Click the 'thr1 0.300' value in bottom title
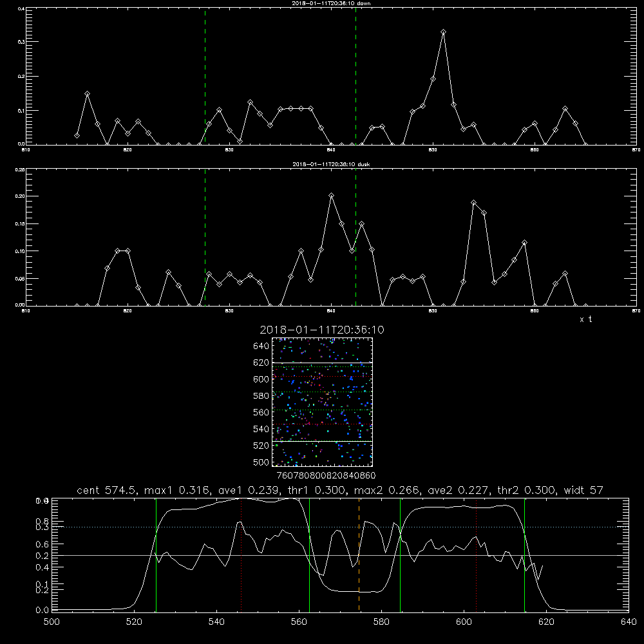Viewport: 644px width, 644px height. [x=316, y=490]
